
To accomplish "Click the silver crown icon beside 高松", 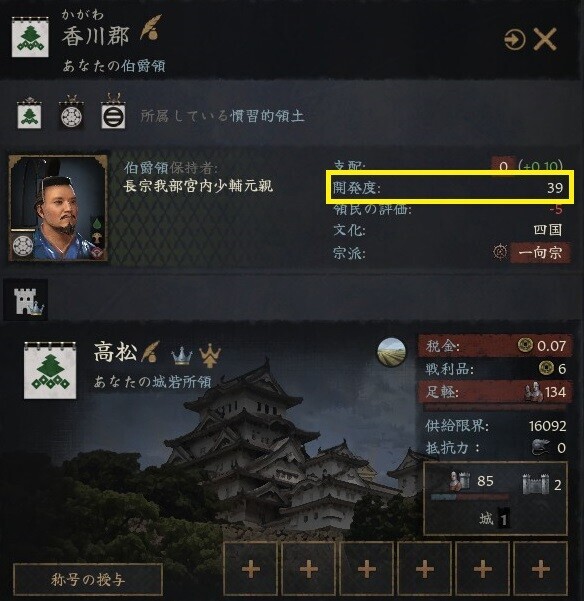I will click(x=182, y=355).
